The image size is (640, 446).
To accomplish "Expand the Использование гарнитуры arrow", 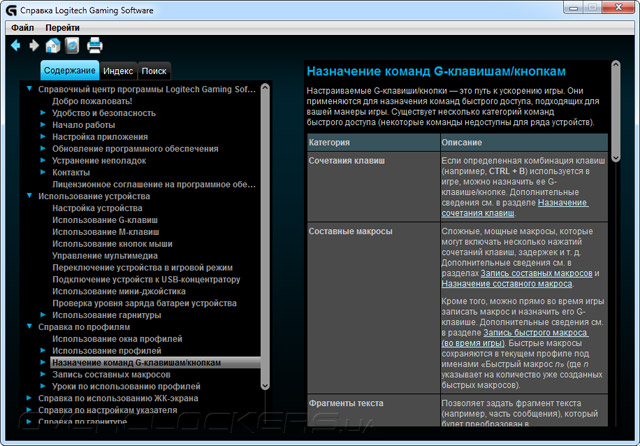I will point(43,315).
